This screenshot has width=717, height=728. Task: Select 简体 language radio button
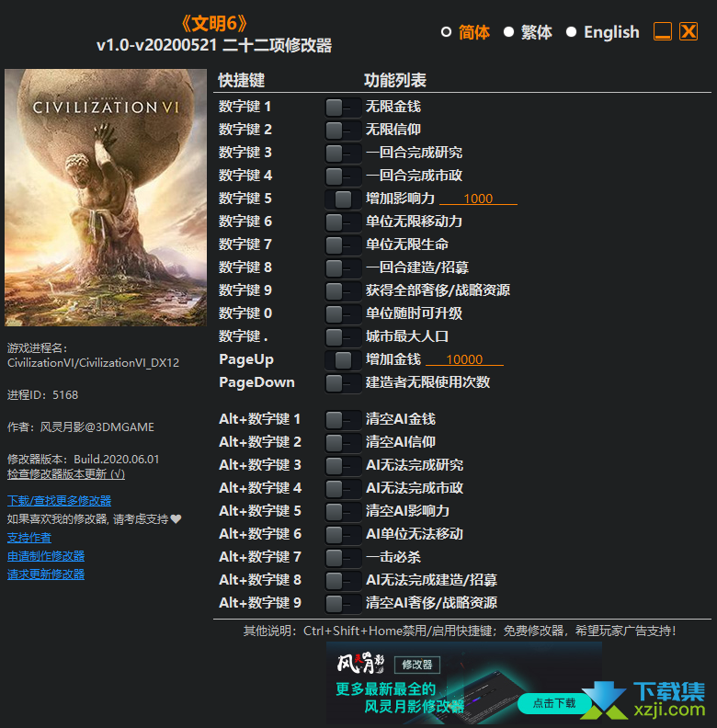[x=446, y=32]
